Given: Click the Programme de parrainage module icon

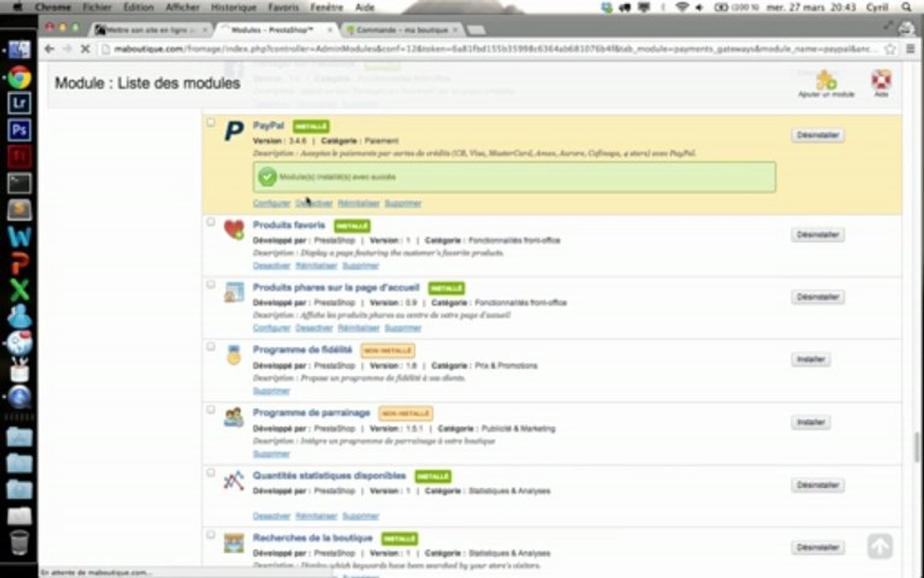Looking at the screenshot, I should coord(234,417).
